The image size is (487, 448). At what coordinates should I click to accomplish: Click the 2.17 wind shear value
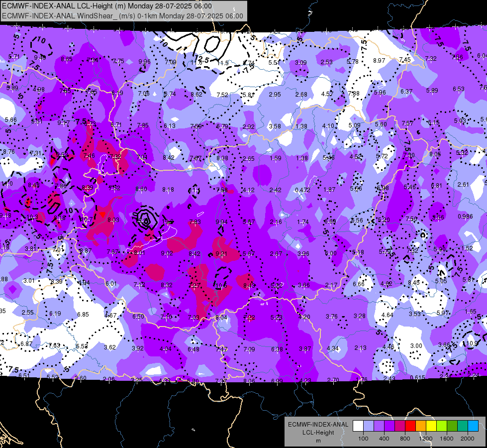click(x=331, y=285)
